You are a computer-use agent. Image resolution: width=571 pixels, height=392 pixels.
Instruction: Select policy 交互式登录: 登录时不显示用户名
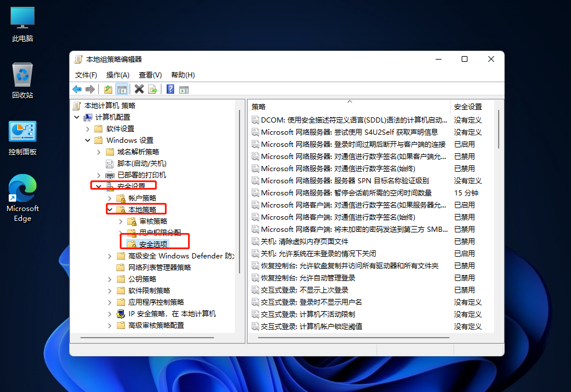click(x=311, y=302)
